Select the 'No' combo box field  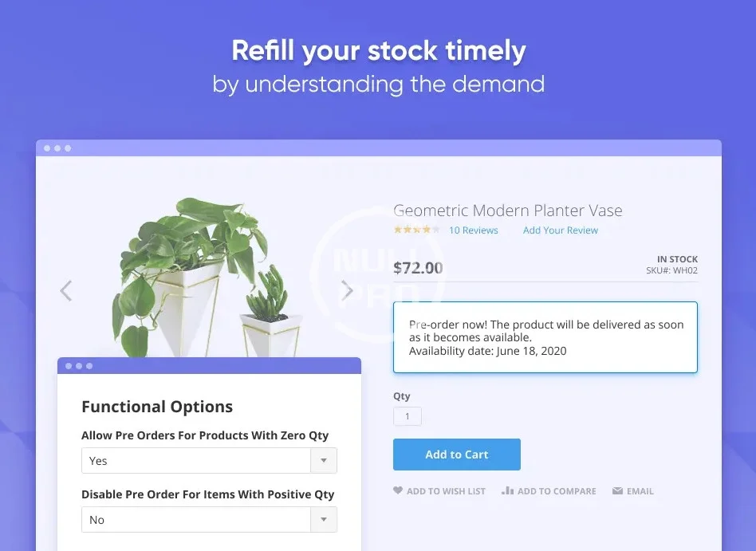195,520
